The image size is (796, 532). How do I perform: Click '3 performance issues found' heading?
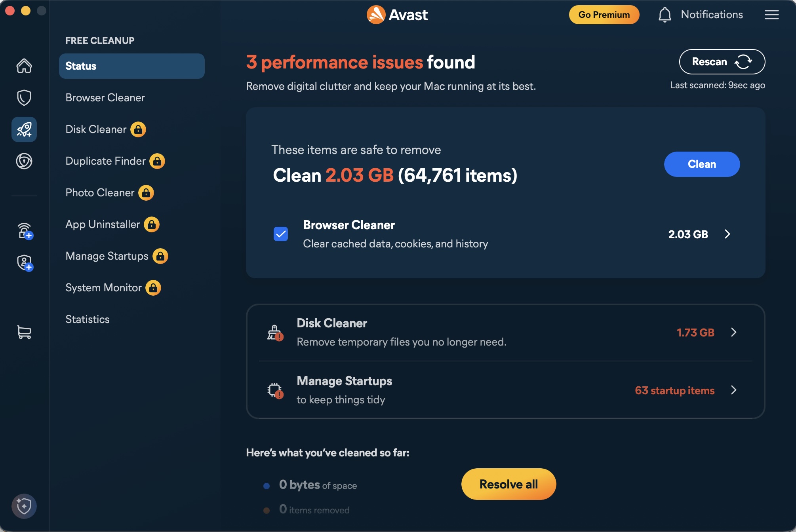pos(360,62)
